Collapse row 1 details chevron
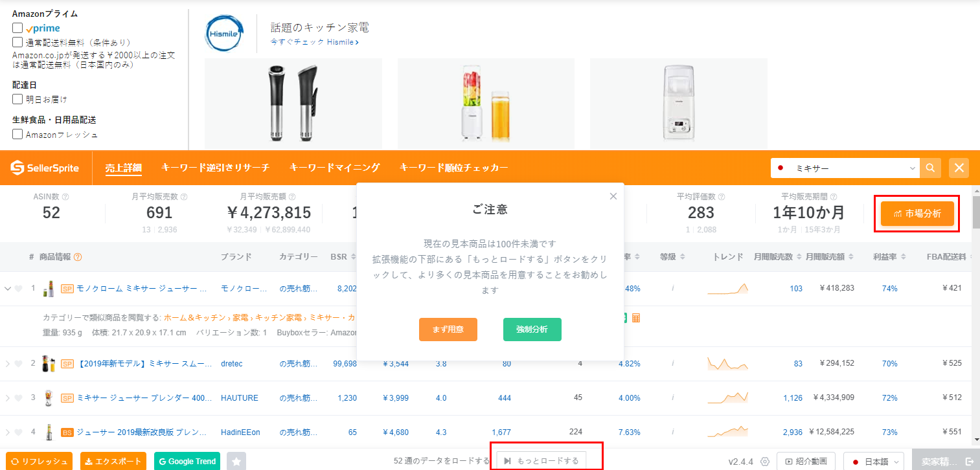This screenshot has height=470, width=980. (x=8, y=289)
